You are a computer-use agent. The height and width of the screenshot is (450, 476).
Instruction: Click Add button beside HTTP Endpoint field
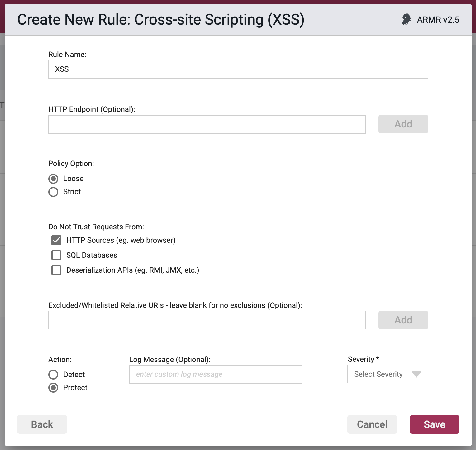[x=403, y=124]
